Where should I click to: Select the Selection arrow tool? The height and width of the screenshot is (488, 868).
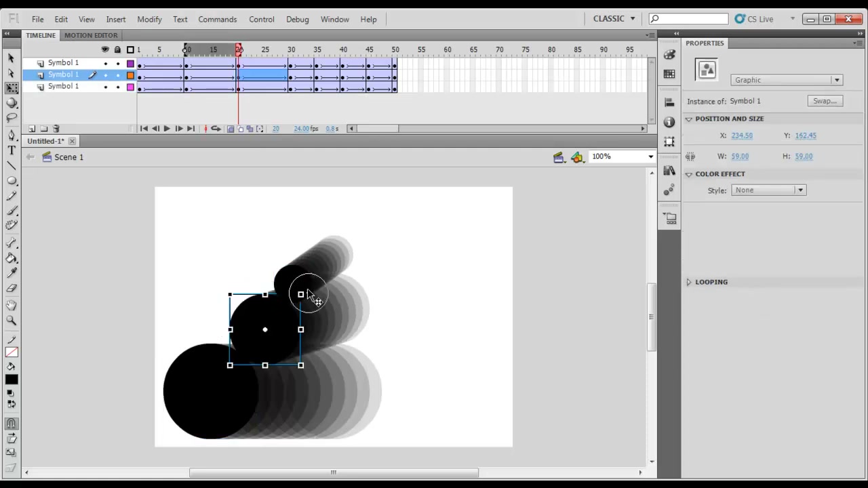(x=12, y=58)
